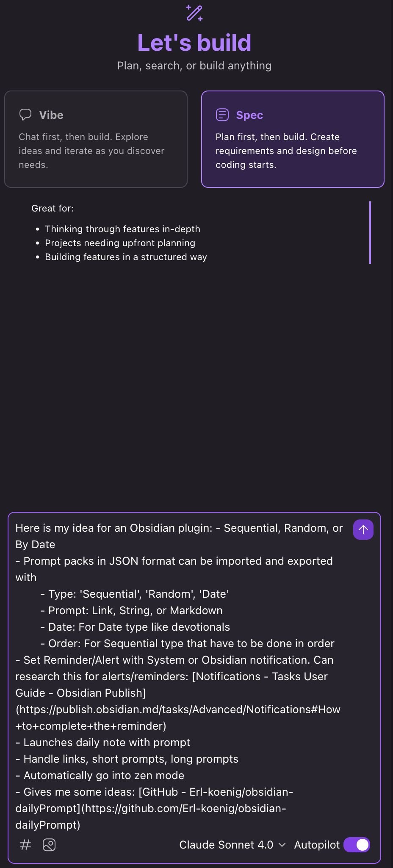Click the document icon on the Spec card
Screen dimensions: 393x868
(221, 115)
